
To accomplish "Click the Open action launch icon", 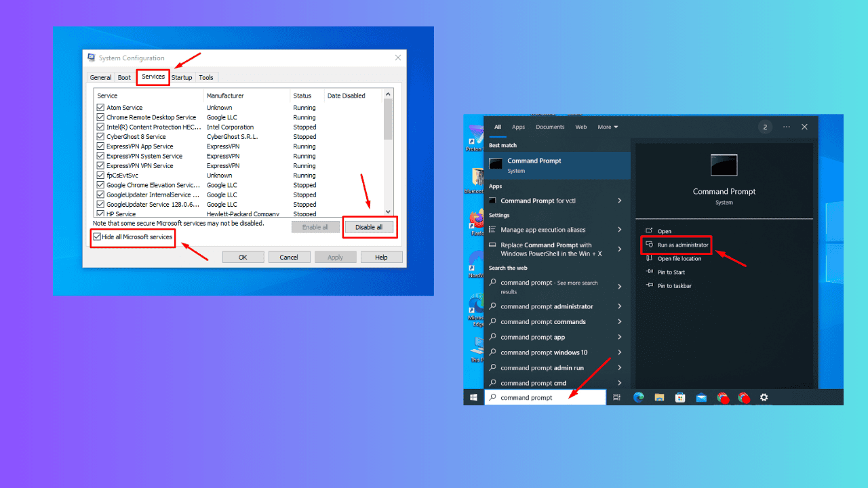I will 649,231.
